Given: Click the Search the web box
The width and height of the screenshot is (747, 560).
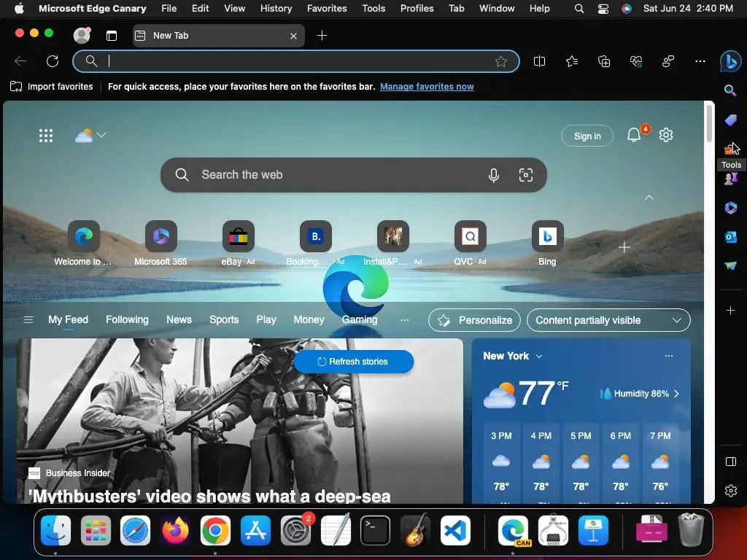Looking at the screenshot, I should click(x=354, y=175).
